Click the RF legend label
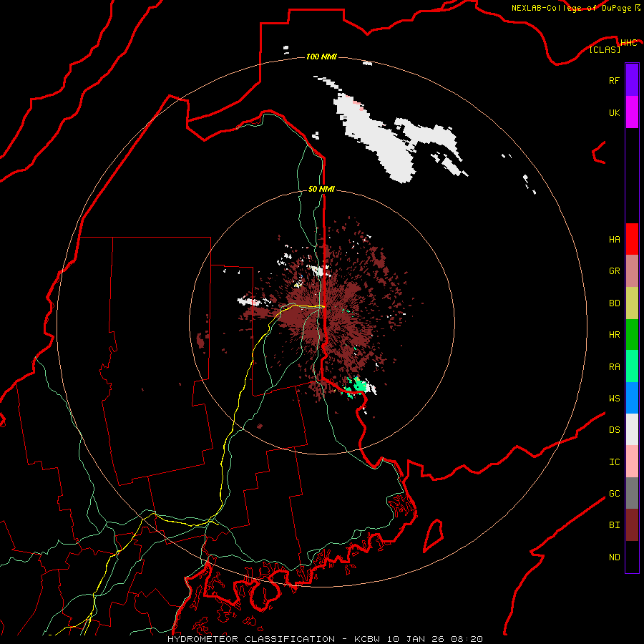 click(614, 80)
